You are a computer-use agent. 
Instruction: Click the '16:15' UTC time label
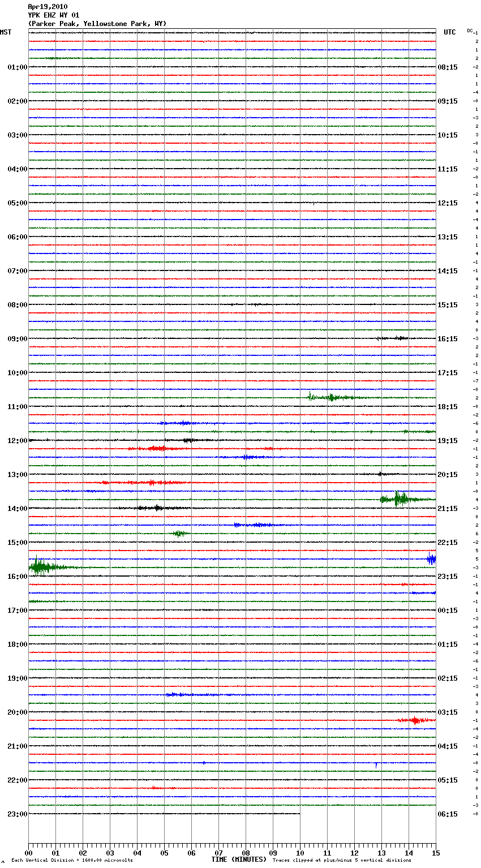pos(448,339)
